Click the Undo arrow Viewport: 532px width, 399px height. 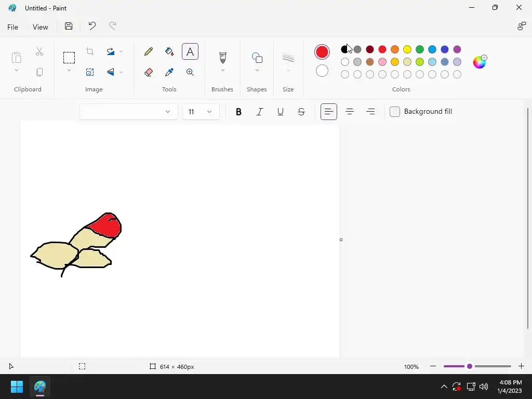click(x=92, y=26)
